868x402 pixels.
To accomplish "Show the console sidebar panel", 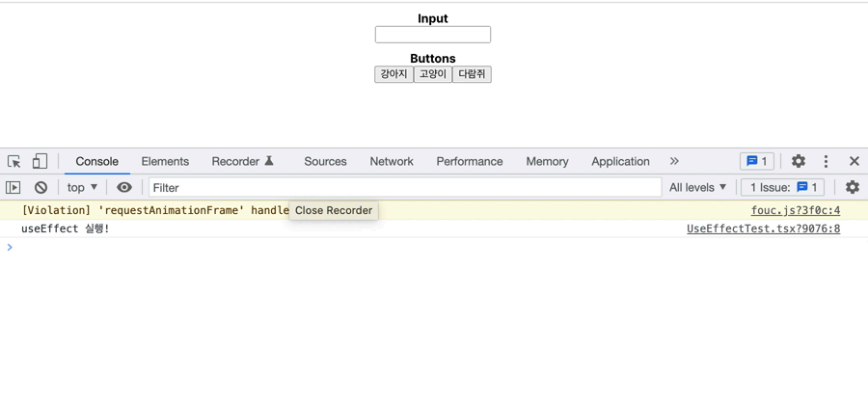I will click(x=14, y=188).
